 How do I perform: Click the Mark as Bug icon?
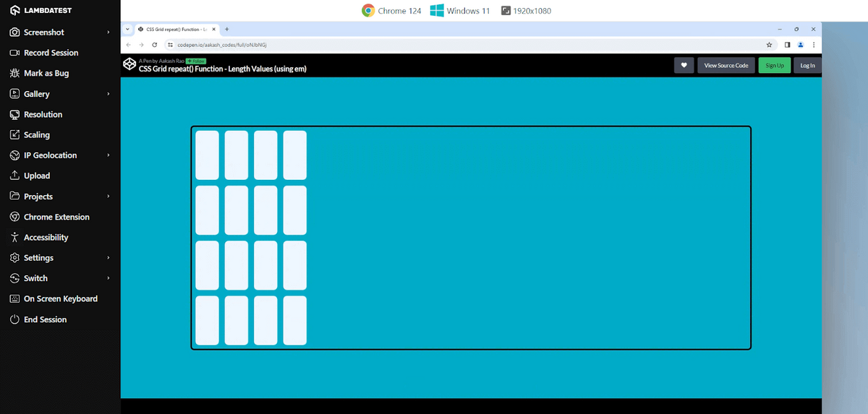(x=14, y=73)
